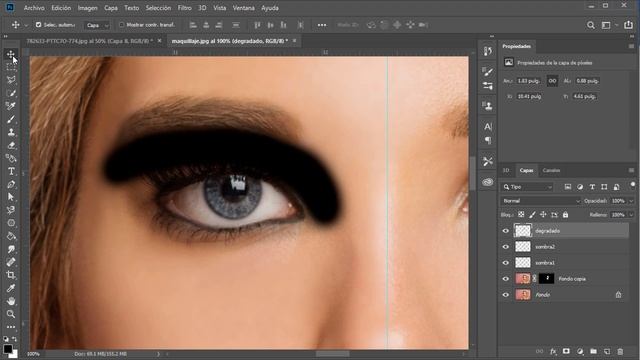
Task: Select the Move tool
Action: tap(11, 54)
